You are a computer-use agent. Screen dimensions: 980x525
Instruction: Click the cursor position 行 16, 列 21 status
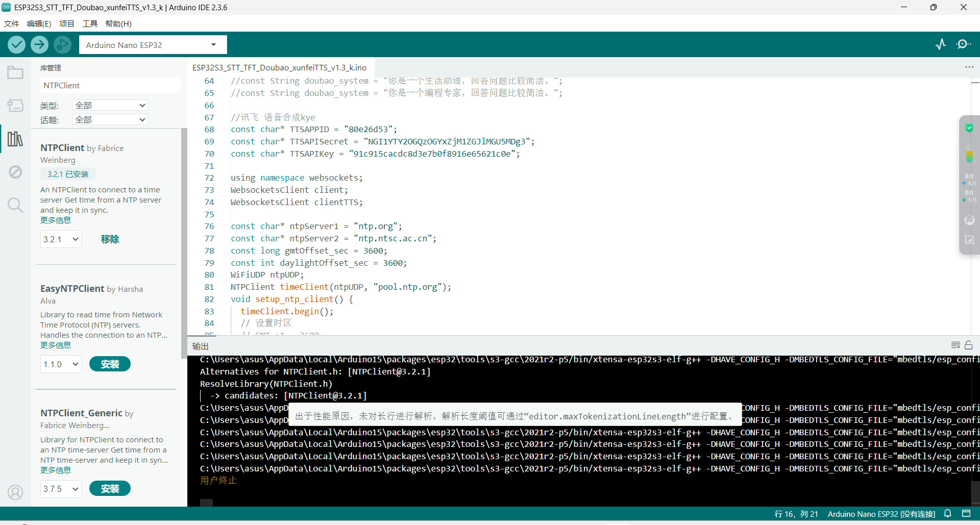(x=796, y=514)
